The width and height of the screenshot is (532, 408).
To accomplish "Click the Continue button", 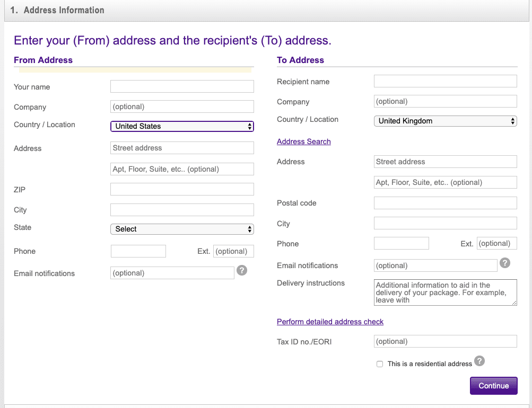I will 493,386.
